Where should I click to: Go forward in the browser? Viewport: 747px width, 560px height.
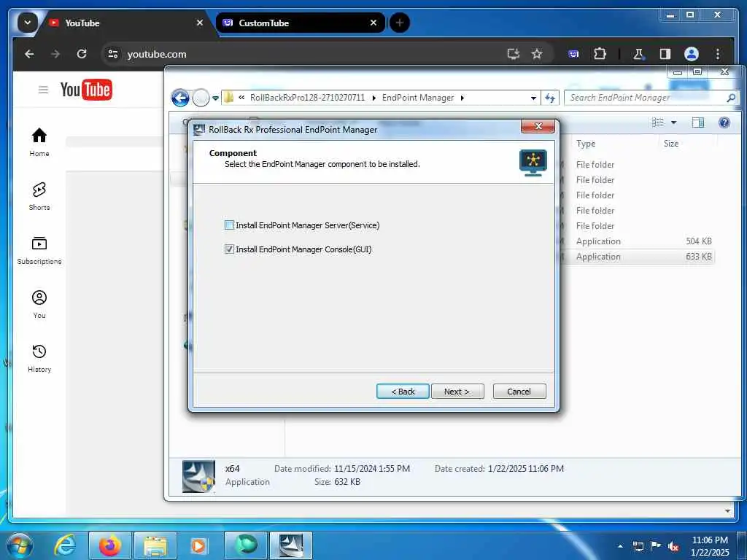pos(55,54)
